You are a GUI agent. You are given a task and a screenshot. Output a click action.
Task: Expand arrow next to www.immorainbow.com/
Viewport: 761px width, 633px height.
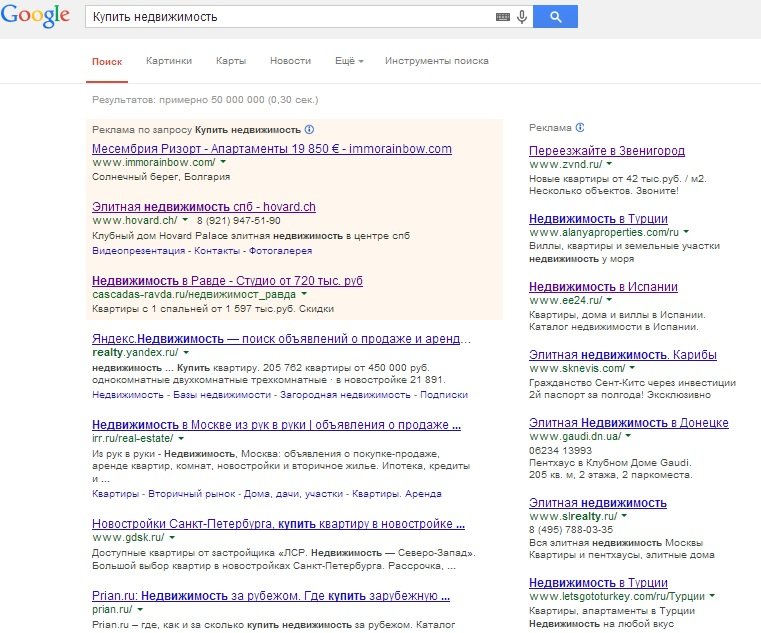tap(223, 162)
